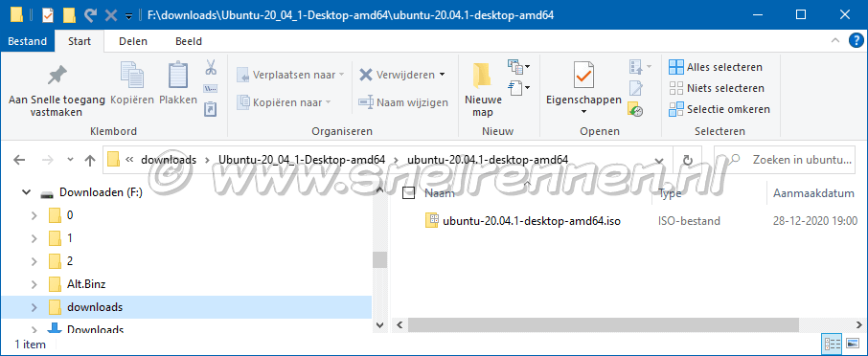Image resolution: width=868 pixels, height=356 pixels.
Task: Tick the select-all checkbox beside Naam
Action: [x=408, y=193]
